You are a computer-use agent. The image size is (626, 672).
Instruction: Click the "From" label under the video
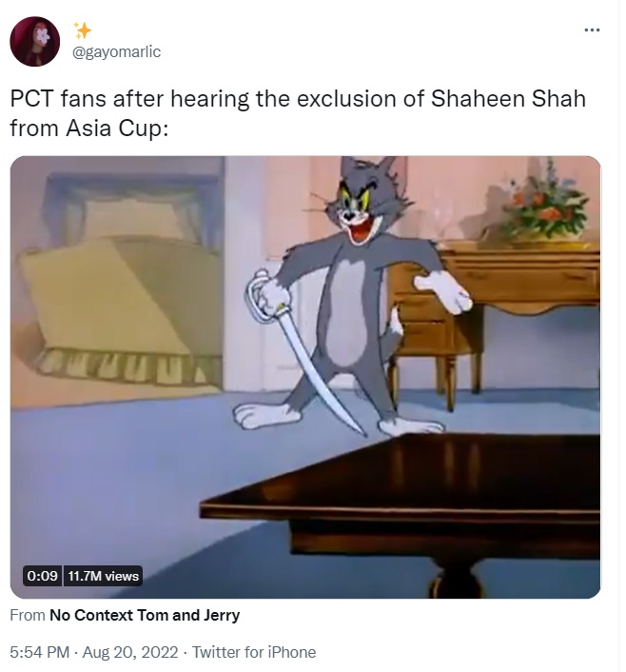[28, 616]
